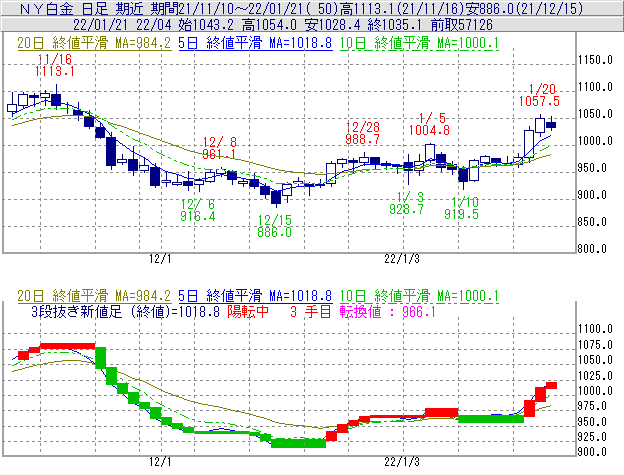Click the 11/16 1113.1 high label
The width and height of the screenshot is (624, 475).
click(x=55, y=66)
